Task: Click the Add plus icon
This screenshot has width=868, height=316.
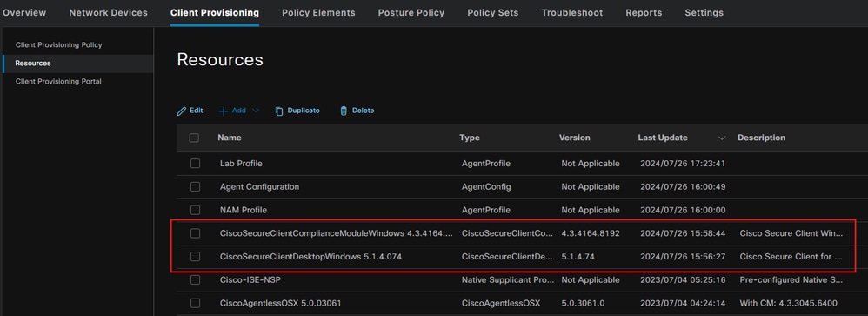Action: [x=224, y=111]
